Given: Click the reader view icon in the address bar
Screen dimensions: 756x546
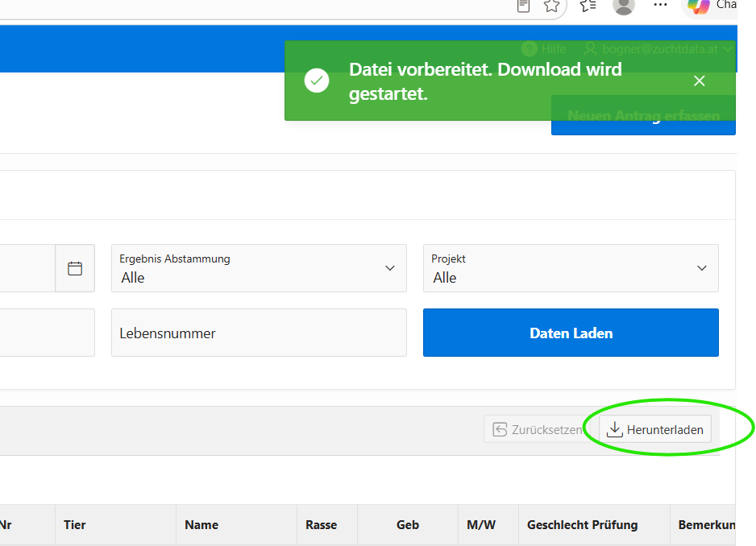Looking at the screenshot, I should click(523, 6).
